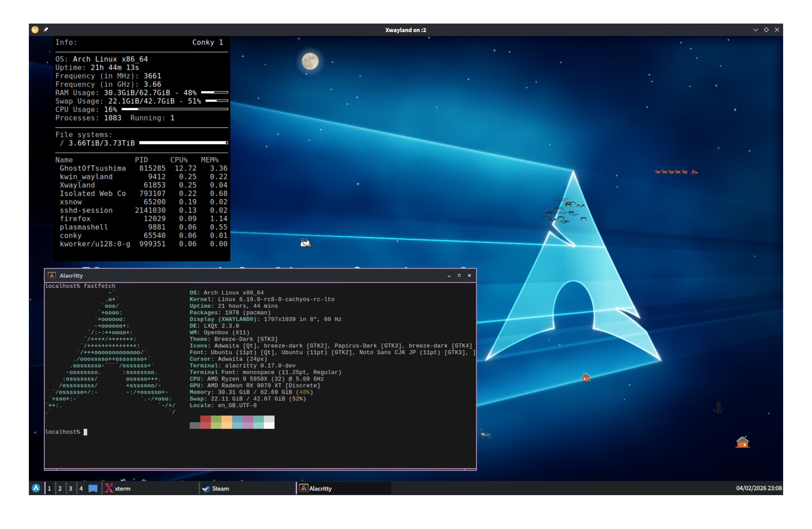Minimize the Alacritty terminal window

[x=449, y=275]
